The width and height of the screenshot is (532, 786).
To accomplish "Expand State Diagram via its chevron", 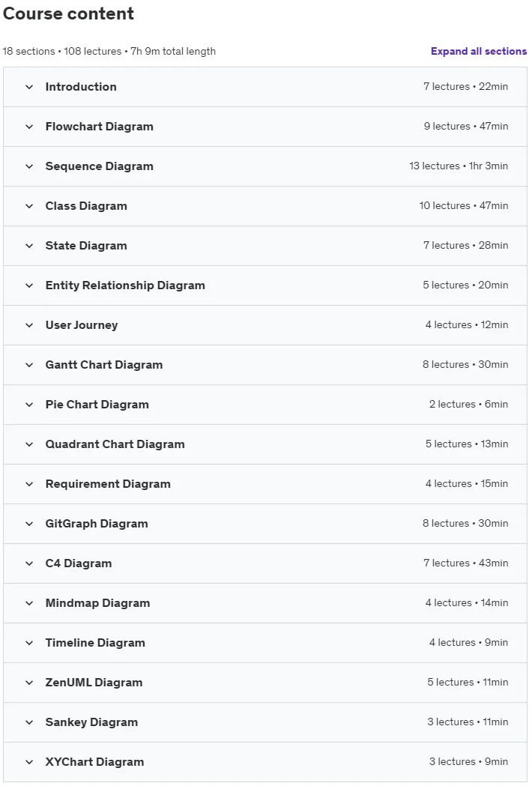I will pos(29,246).
